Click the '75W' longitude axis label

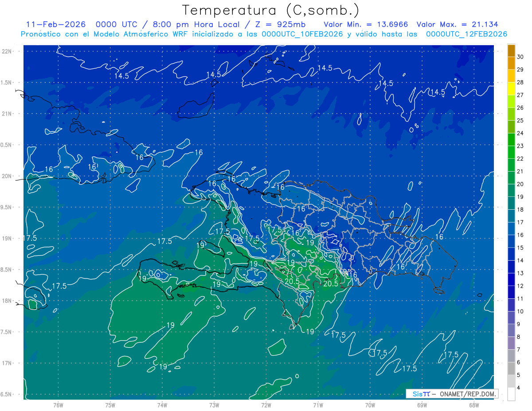click(x=110, y=405)
